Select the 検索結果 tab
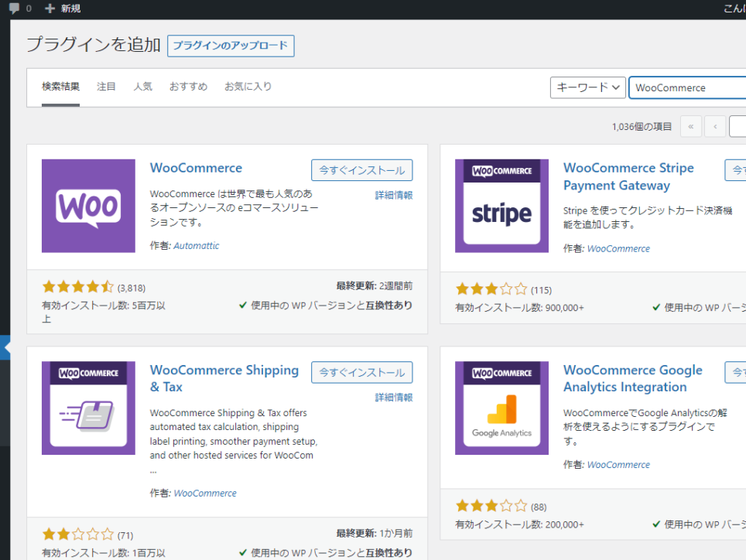 tap(60, 87)
